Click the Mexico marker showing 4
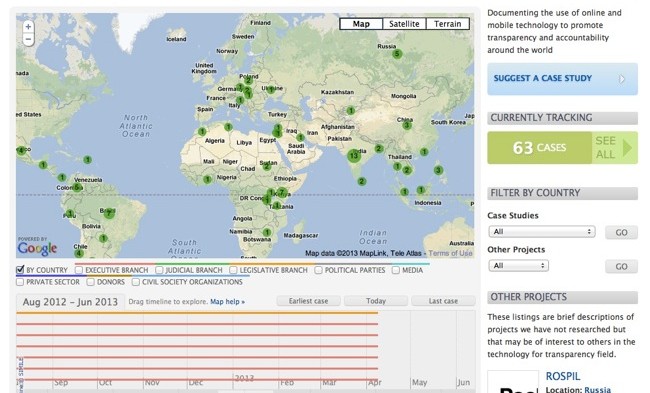This screenshot has width=650, height=393. tap(21, 150)
